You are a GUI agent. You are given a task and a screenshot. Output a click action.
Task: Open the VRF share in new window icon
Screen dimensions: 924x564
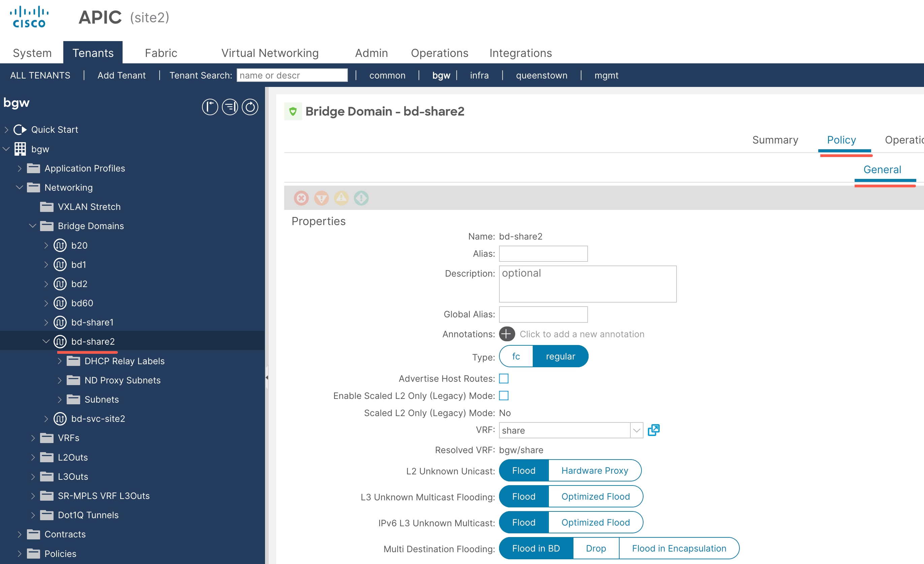654,430
